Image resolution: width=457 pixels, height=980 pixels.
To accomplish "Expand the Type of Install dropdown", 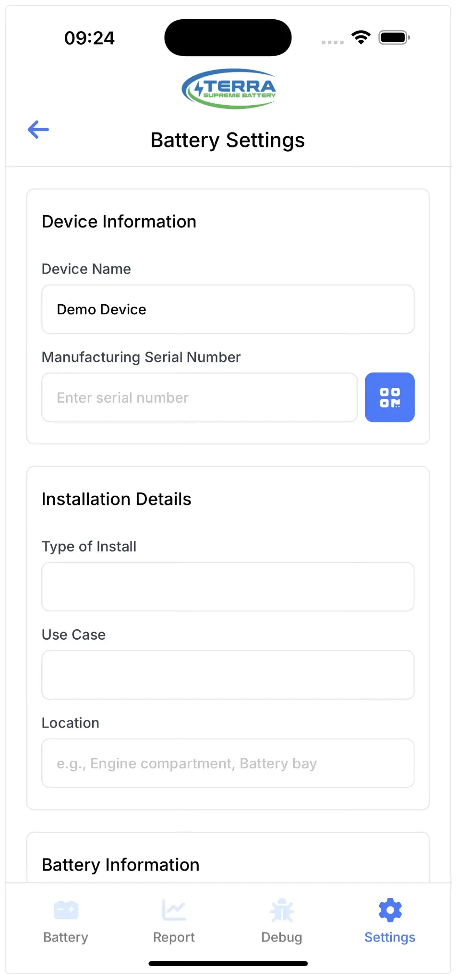I will tap(228, 586).
